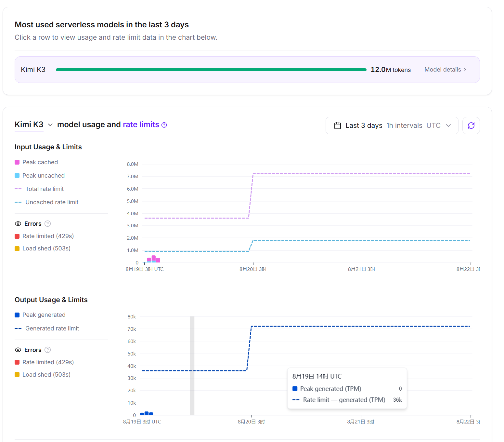
Task: Click the pink peak cached bars in input chart
Action: pos(154,259)
